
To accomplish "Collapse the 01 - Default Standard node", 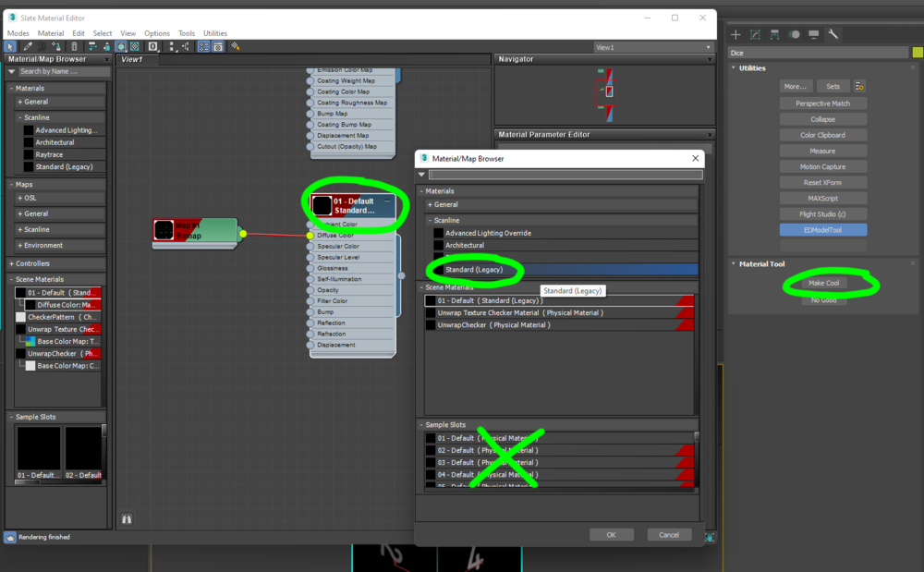I will 387,201.
